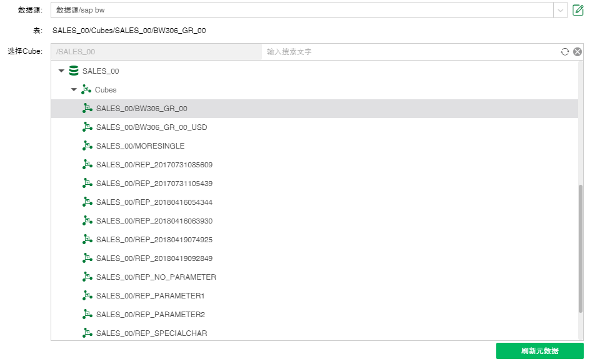
Task: Click the Cubes folder icon
Action: (x=86, y=90)
